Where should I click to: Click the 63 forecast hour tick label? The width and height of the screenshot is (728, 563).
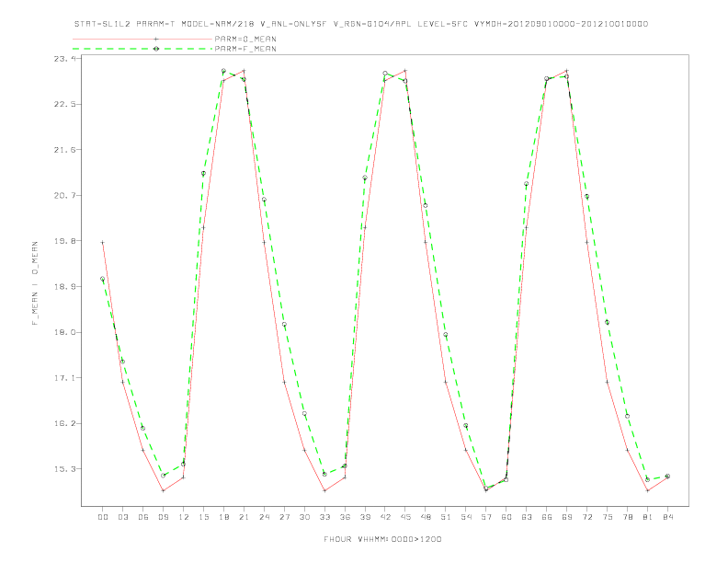pos(527,517)
